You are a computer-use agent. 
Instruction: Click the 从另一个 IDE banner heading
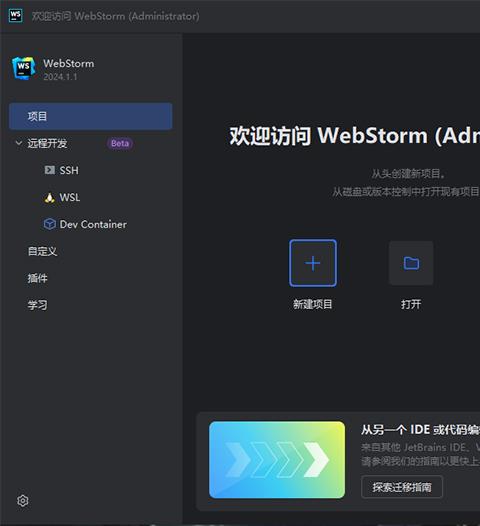click(x=421, y=430)
